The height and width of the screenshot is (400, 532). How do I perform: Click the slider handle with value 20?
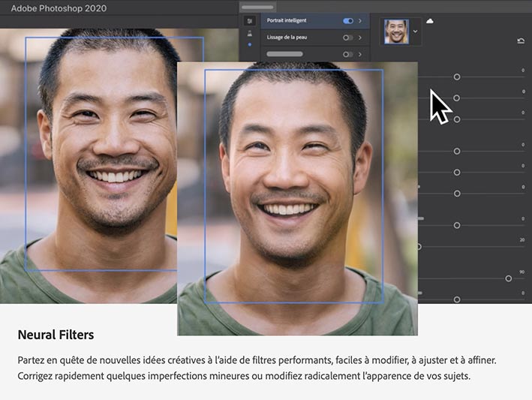(419, 247)
